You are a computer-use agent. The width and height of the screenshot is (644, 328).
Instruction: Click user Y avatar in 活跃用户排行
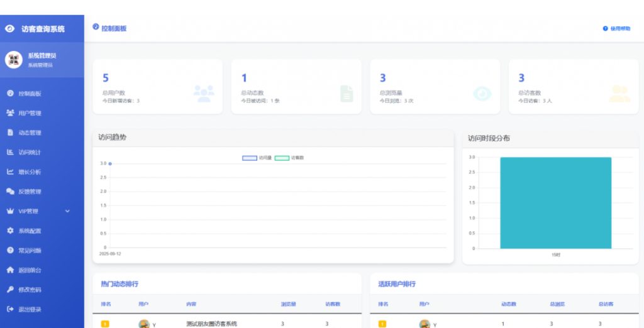point(425,324)
